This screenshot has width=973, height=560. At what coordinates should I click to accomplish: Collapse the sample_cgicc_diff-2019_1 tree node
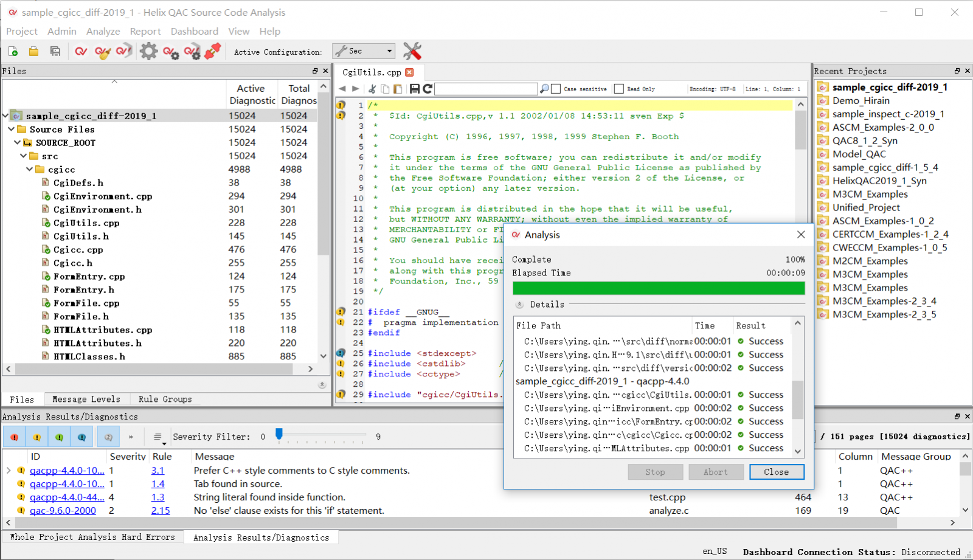(x=5, y=116)
